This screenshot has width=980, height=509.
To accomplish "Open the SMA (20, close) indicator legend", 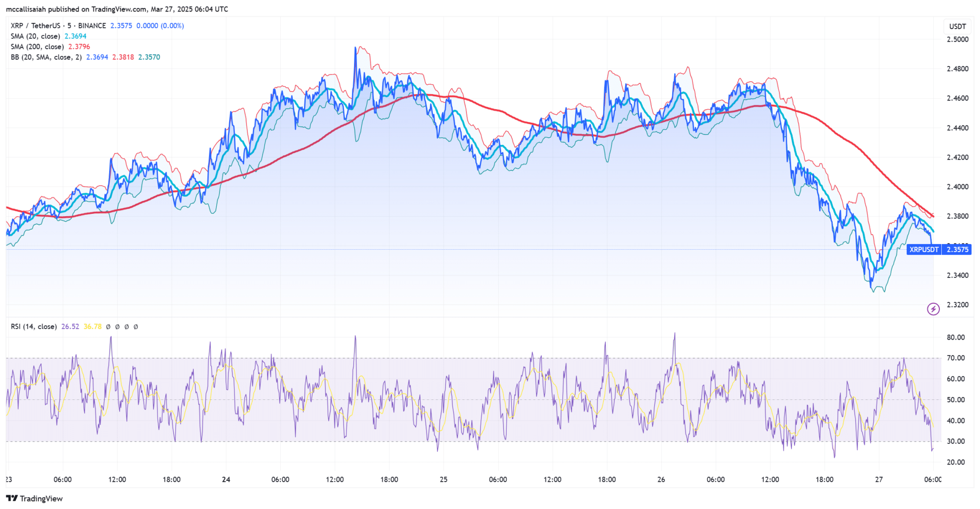I will pos(35,36).
